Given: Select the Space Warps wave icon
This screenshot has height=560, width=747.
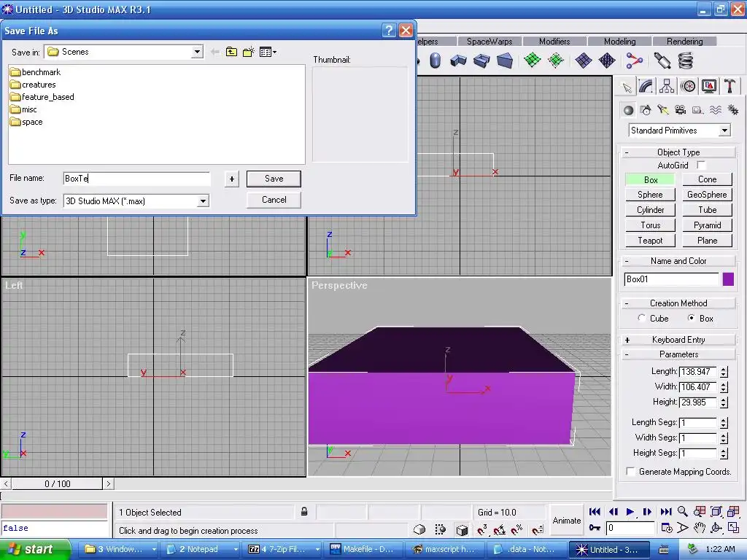Looking at the screenshot, I should (x=715, y=111).
